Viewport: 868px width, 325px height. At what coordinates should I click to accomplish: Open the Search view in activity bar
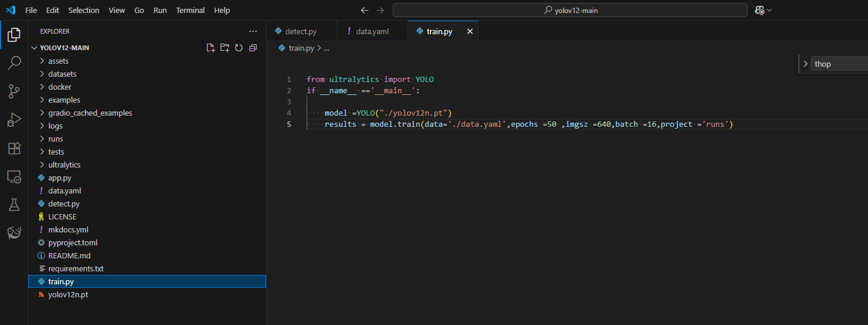14,63
